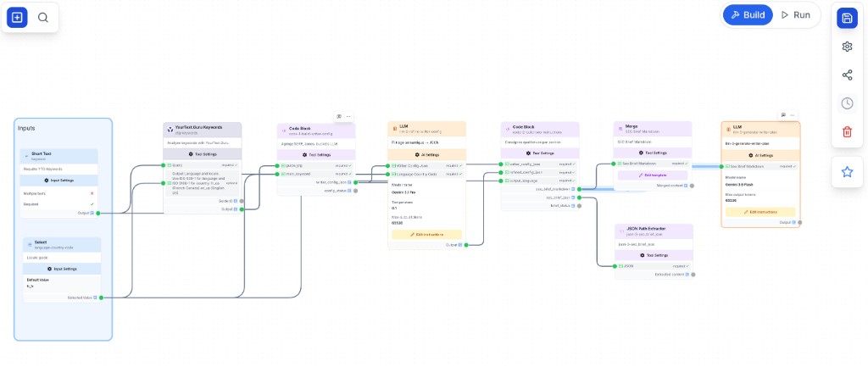Click the Short Text node header icon
This screenshot has width=868, height=367.
[x=26, y=156]
